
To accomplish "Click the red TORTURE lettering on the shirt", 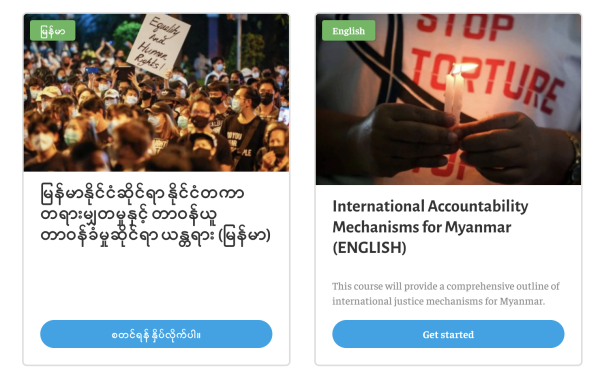I will 486,80.
